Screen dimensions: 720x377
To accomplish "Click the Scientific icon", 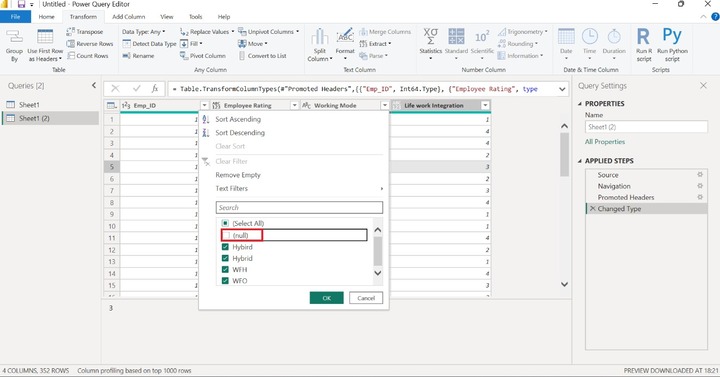I will pos(482,37).
